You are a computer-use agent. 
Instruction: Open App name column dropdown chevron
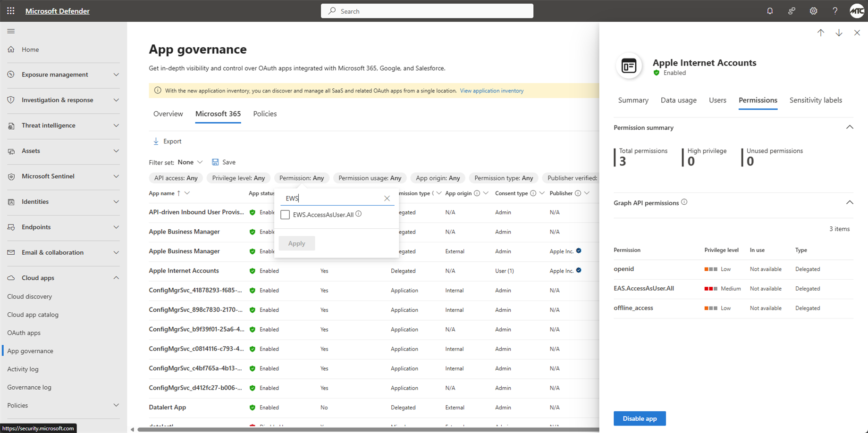(x=187, y=193)
